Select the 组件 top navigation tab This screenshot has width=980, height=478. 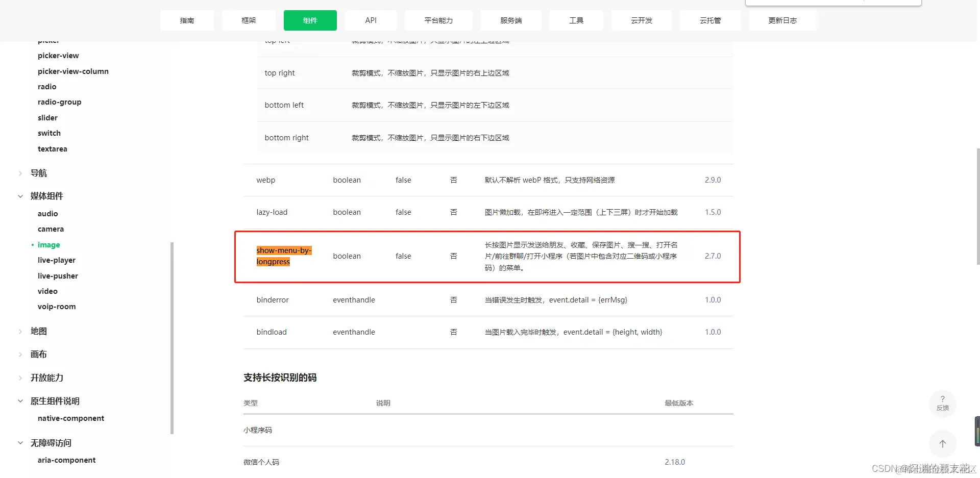[310, 20]
